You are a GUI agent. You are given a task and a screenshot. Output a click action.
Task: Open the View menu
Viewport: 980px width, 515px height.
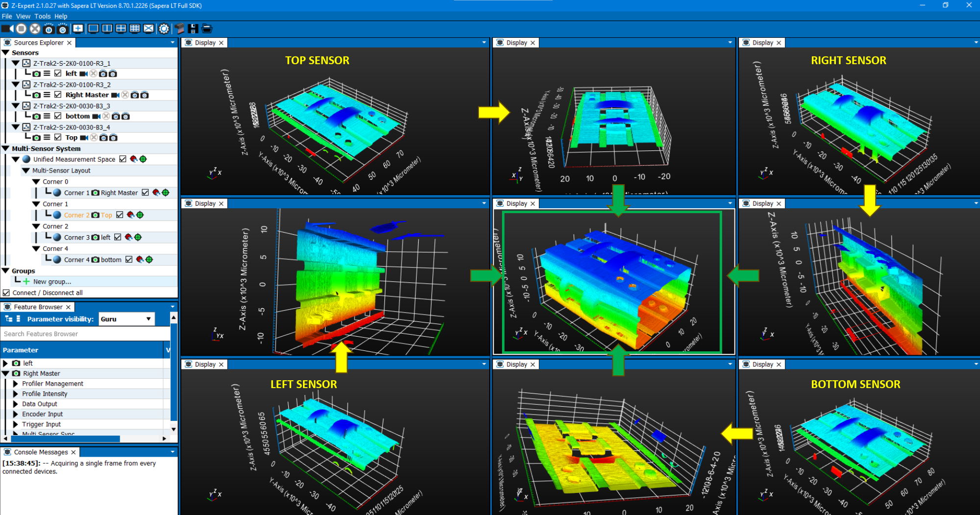click(x=23, y=16)
